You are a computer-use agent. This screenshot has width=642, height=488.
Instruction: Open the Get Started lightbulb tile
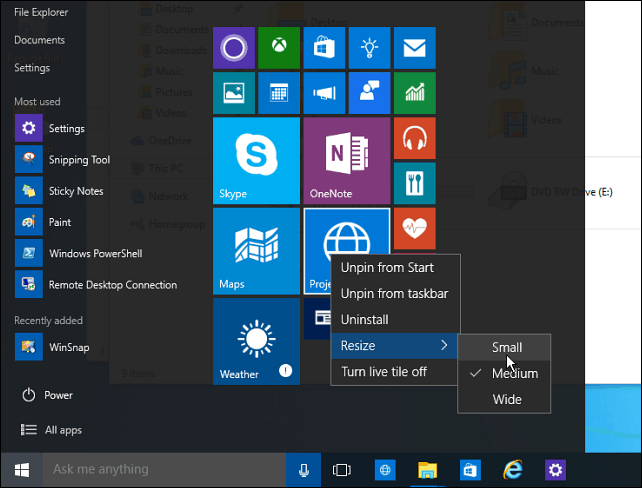click(x=369, y=48)
